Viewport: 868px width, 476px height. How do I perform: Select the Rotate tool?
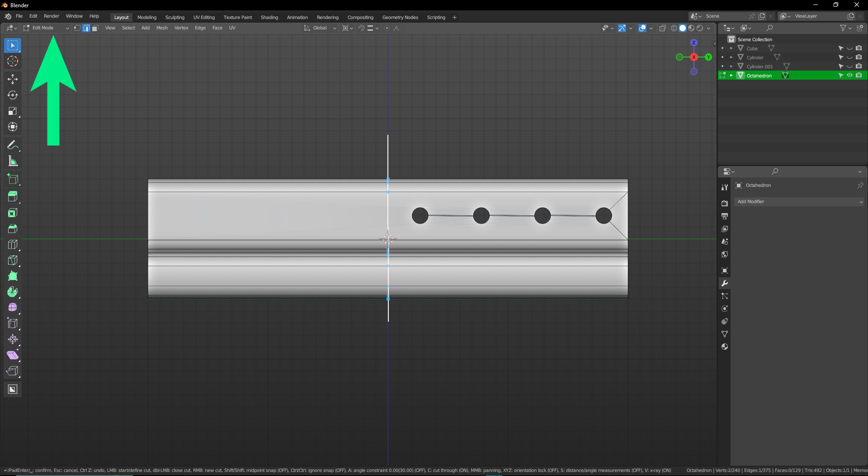(13, 95)
